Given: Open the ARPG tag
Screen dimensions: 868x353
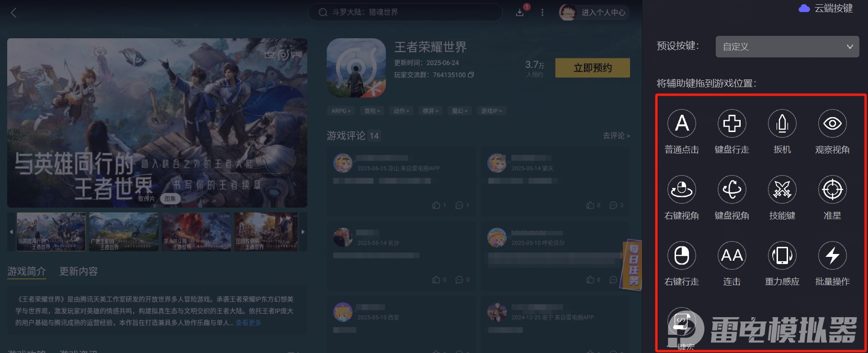Looking at the screenshot, I should [x=341, y=111].
